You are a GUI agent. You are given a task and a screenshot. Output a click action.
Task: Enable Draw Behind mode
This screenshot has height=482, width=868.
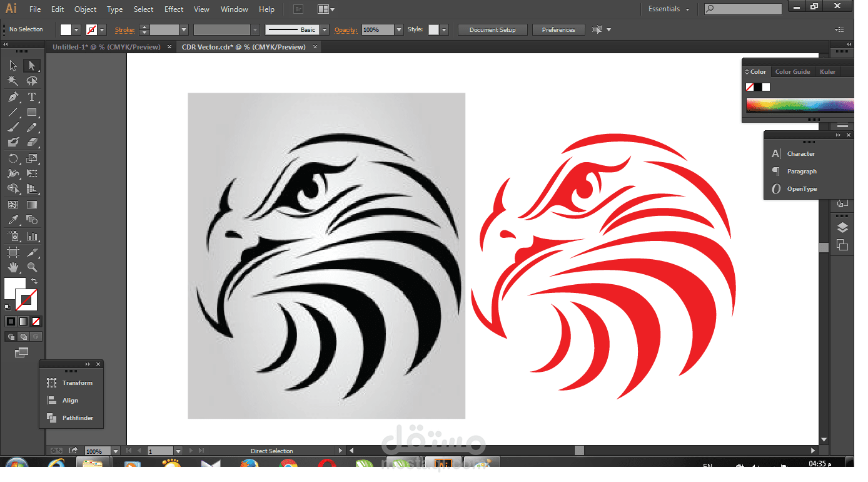[23, 337]
